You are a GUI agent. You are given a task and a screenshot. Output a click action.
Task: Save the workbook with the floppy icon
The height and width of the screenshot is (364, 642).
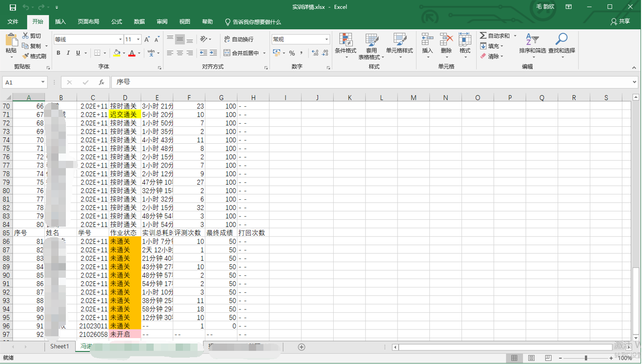click(13, 7)
